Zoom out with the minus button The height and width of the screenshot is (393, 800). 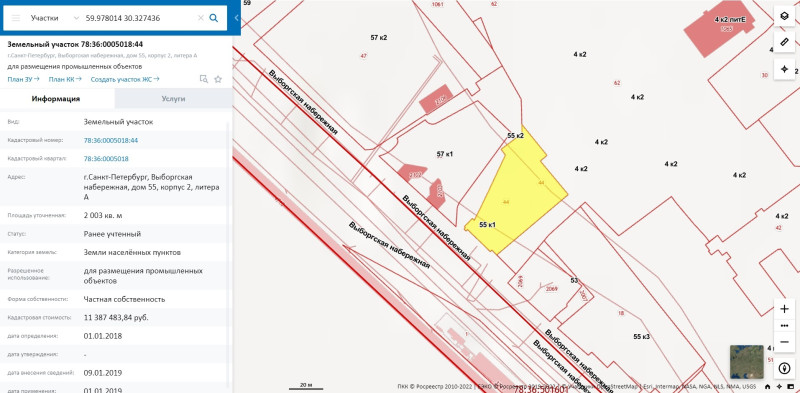tap(784, 342)
